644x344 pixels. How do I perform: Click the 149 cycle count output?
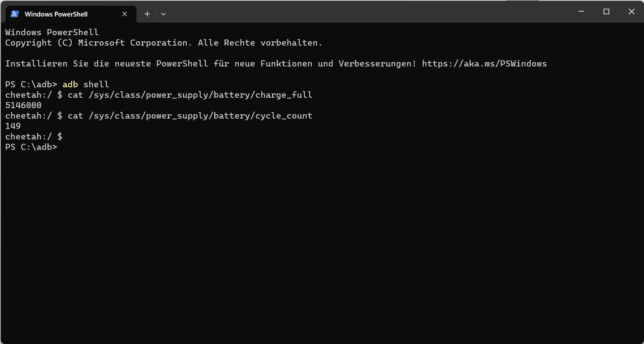click(13, 126)
